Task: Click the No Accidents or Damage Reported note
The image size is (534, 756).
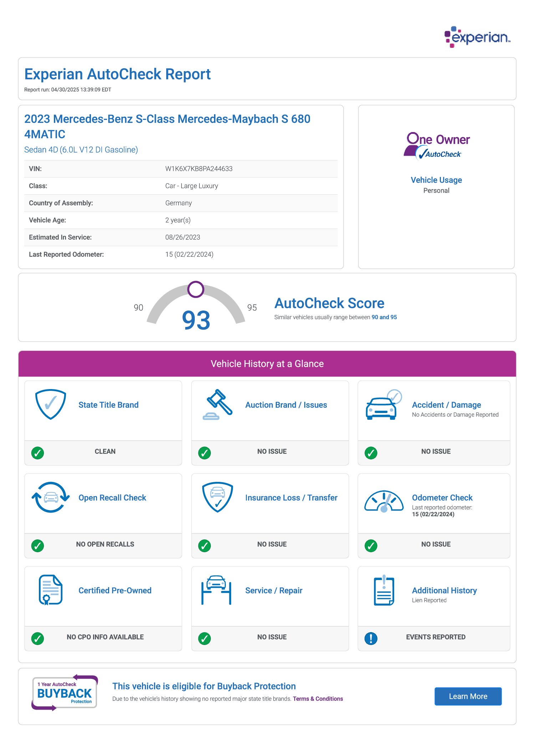Action: (x=455, y=415)
